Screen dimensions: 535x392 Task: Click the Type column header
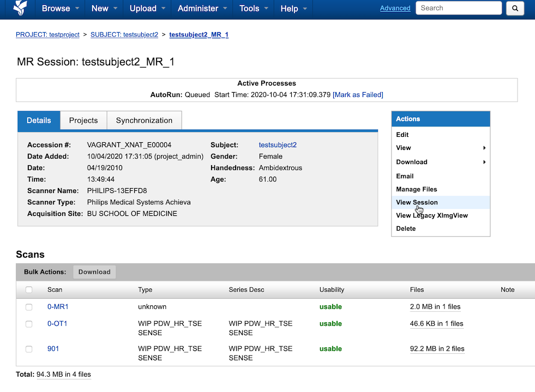(x=146, y=290)
